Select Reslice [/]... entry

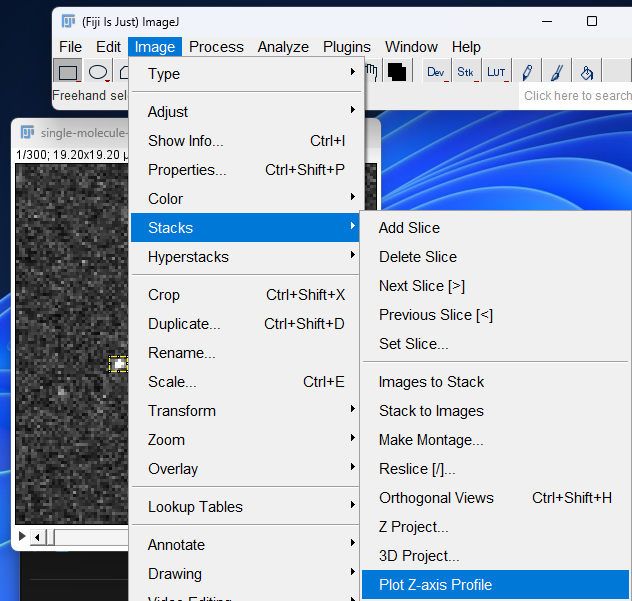(x=495, y=468)
